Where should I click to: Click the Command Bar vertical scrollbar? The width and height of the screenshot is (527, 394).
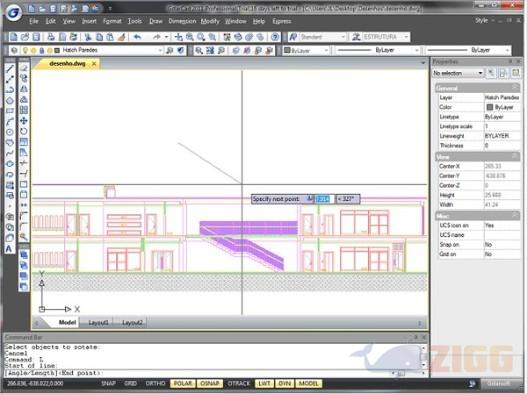tap(423, 356)
